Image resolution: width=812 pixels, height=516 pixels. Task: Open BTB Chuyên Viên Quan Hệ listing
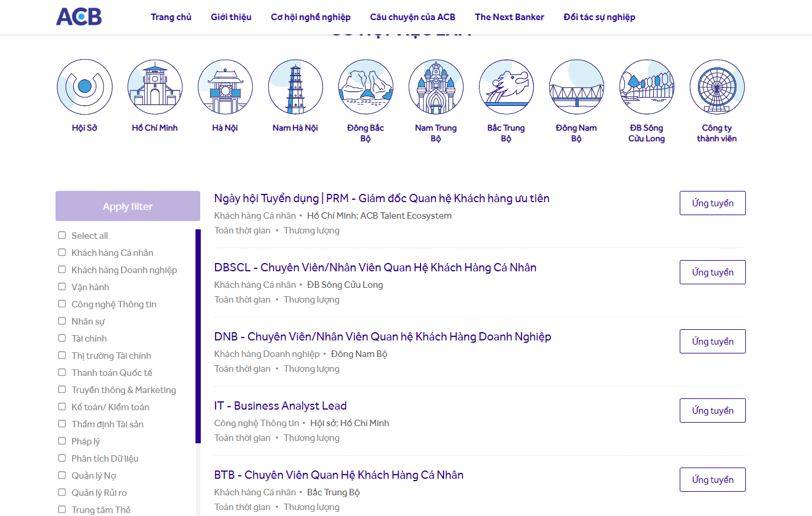(339, 475)
